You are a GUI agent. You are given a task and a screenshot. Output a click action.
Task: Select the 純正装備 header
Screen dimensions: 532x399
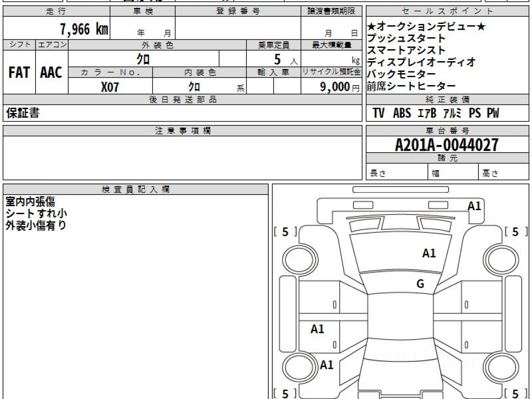pos(448,100)
